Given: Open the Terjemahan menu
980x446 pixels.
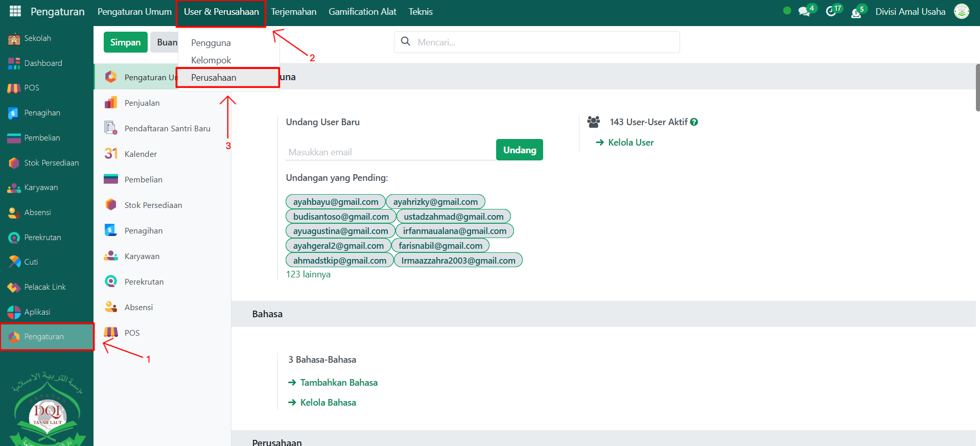Looking at the screenshot, I should (x=293, y=12).
